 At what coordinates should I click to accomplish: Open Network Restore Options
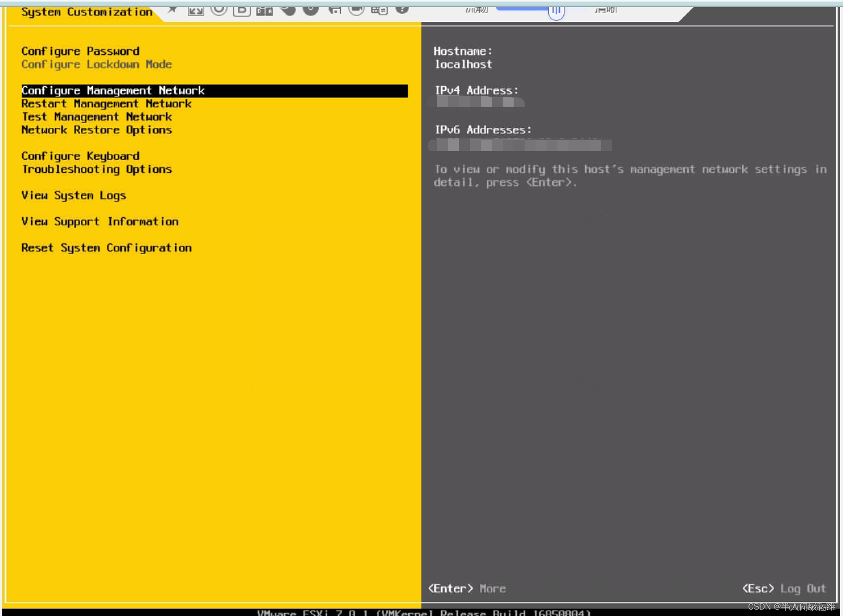point(97,130)
